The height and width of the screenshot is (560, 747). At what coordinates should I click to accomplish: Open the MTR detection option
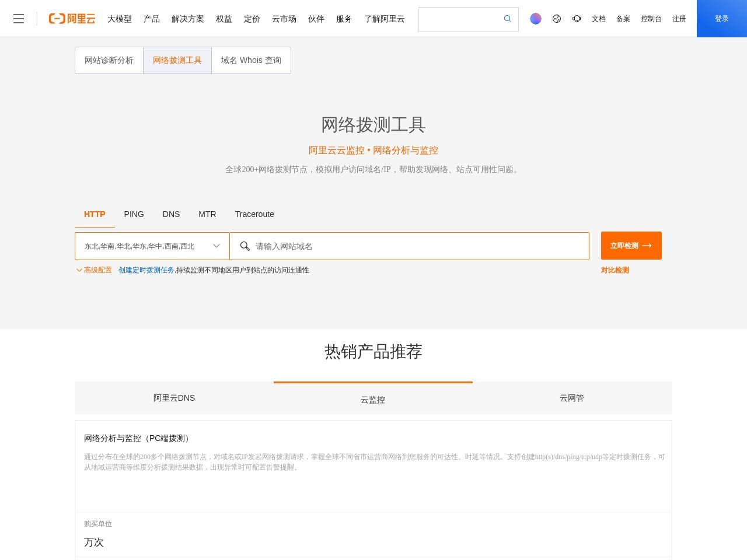(x=207, y=214)
